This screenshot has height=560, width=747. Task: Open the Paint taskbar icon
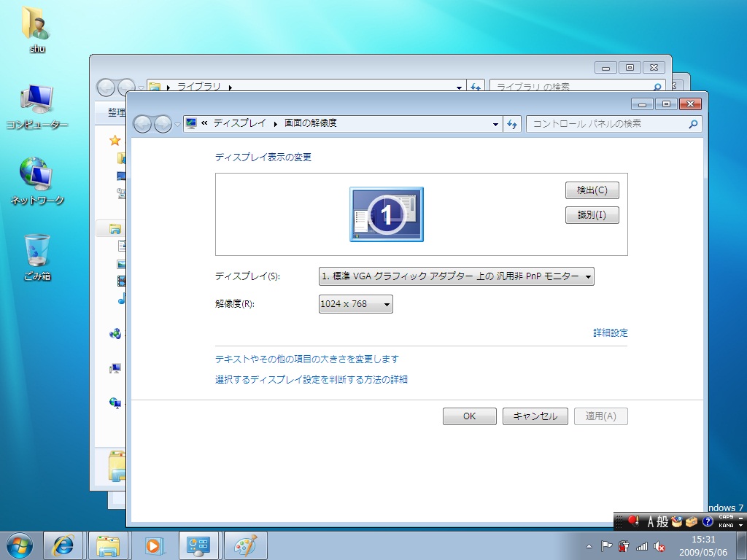245,545
